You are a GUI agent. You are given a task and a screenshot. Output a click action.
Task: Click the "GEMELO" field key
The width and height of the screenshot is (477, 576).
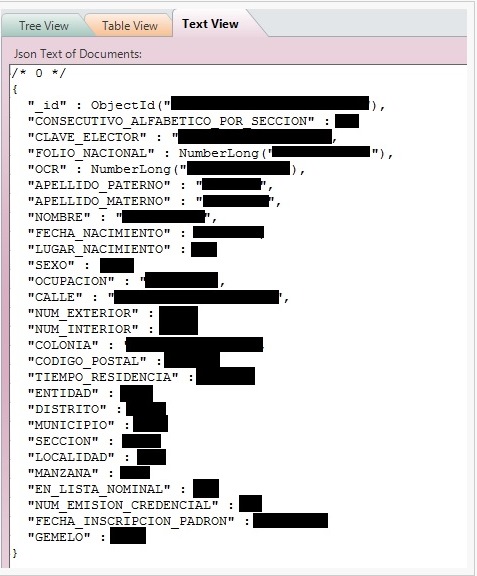pos(59,537)
